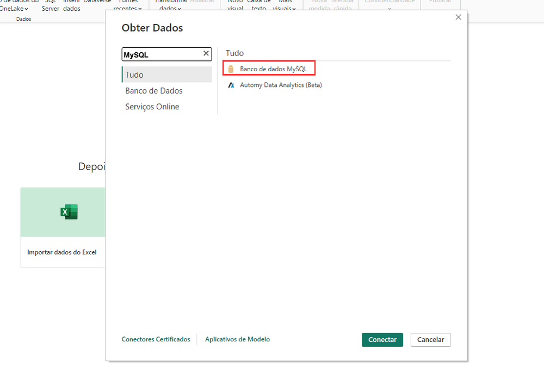Click inside the connector search field
Screen dimensions: 544x392
click(158, 54)
